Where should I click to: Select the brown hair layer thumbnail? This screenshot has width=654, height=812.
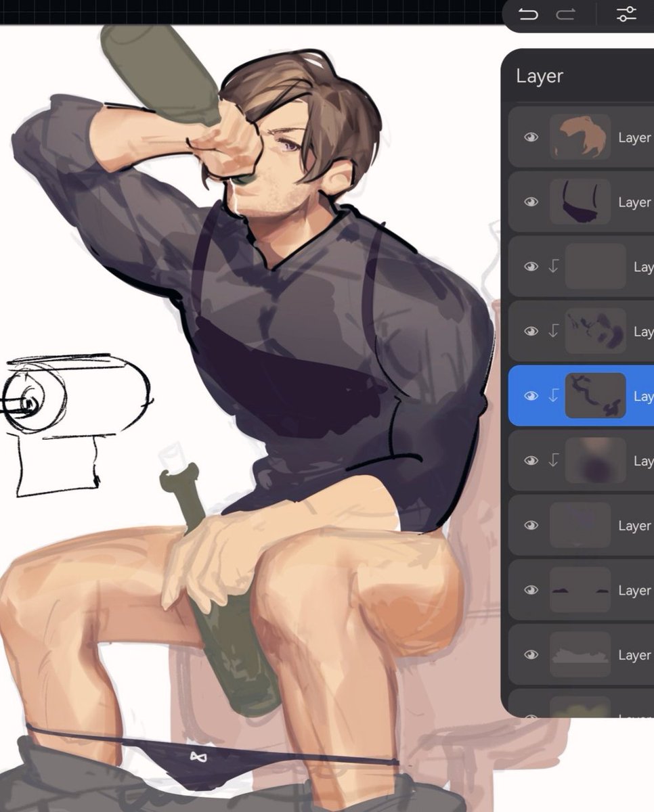[x=580, y=137]
